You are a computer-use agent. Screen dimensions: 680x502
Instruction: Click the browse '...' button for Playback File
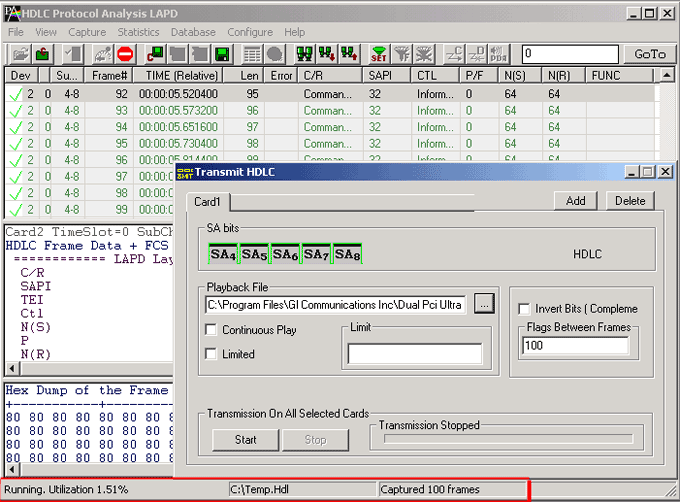tap(484, 304)
